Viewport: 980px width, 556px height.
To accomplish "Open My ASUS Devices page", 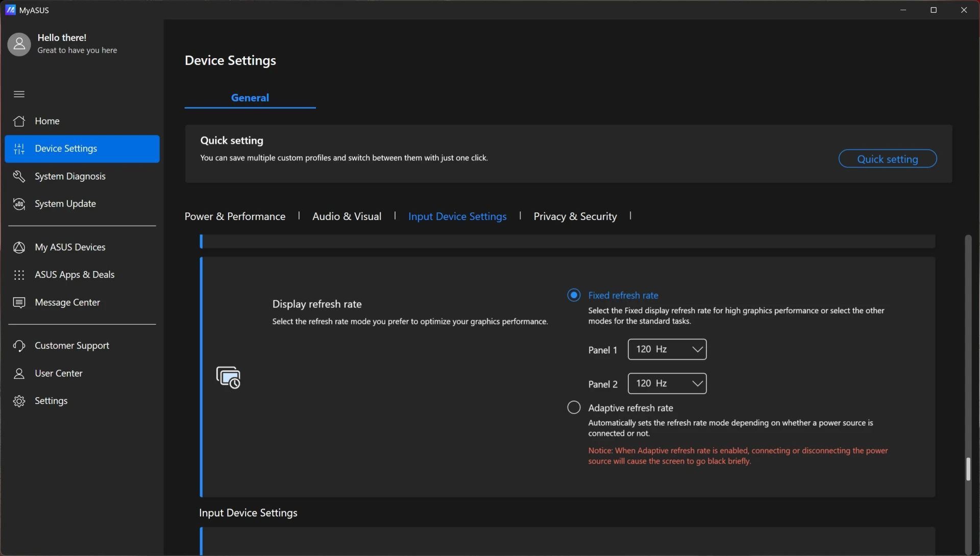I will (82, 247).
